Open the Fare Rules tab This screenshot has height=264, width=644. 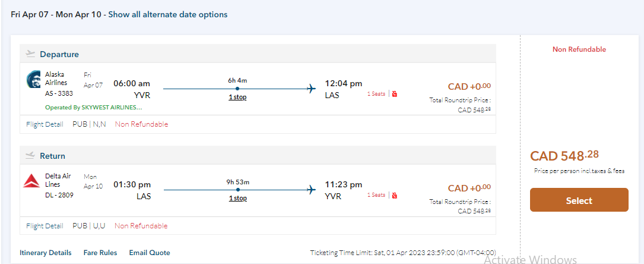coord(100,253)
